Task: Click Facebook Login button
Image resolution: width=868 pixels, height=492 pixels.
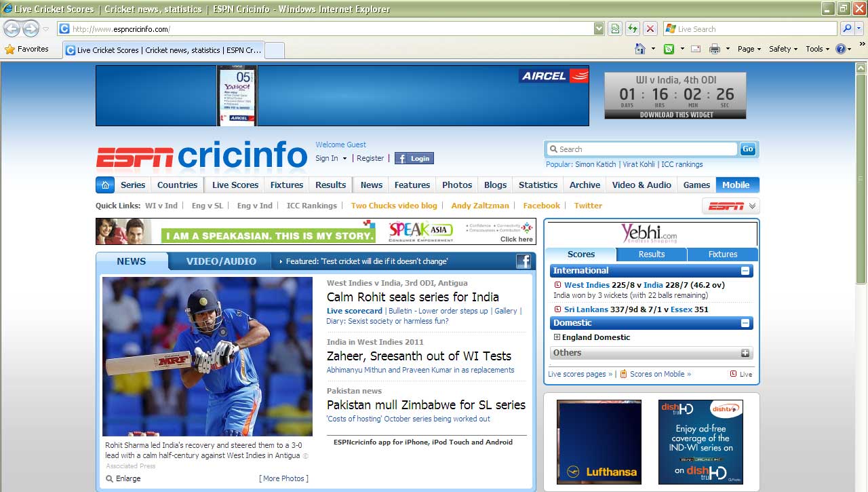Action: [414, 158]
